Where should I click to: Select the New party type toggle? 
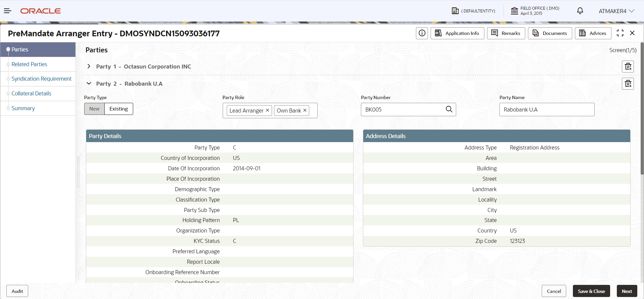pos(94,109)
